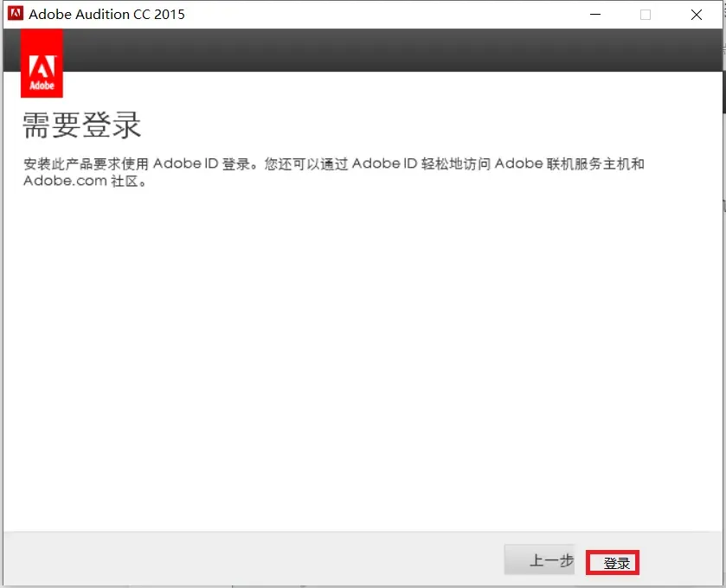Select the 需要登录 heading text
This screenshot has width=726, height=588.
point(81,125)
